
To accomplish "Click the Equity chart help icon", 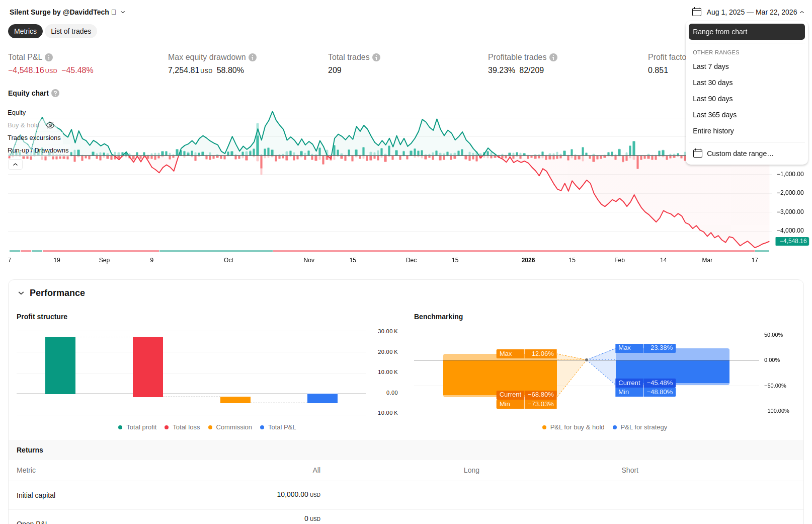I will pos(55,93).
